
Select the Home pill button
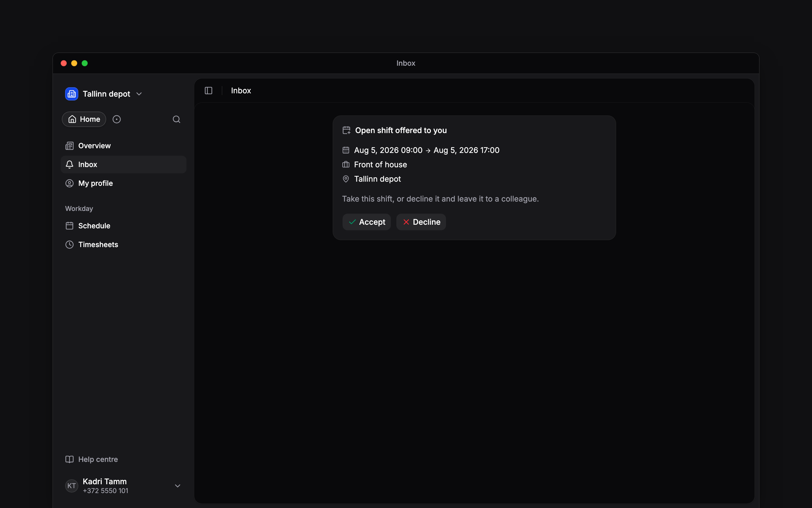point(84,119)
